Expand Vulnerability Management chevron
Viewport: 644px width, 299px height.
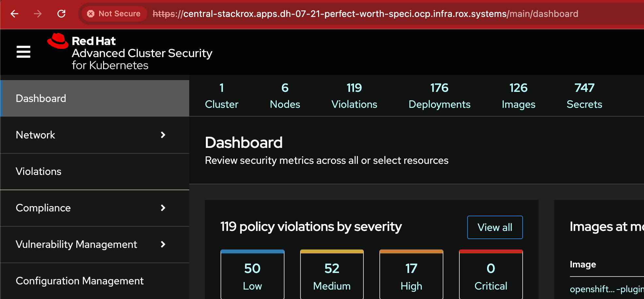click(163, 244)
